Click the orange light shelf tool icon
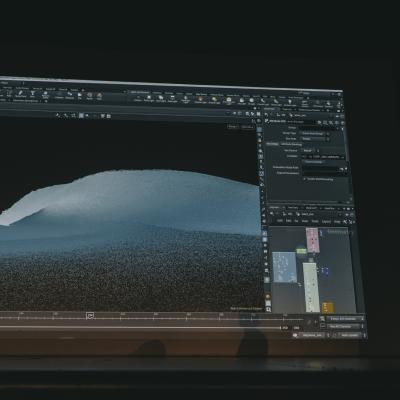Screen dimensions: 400x400 click(200, 99)
